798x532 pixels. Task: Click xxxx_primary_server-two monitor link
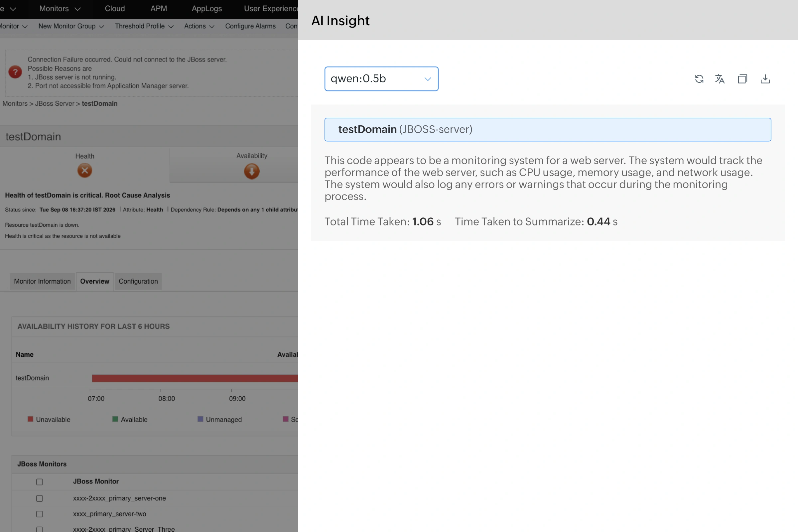(110, 514)
